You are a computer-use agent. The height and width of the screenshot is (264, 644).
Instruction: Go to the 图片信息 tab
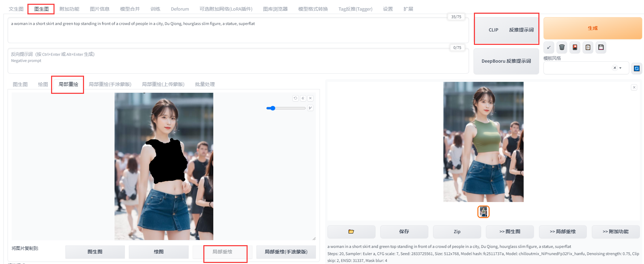(99, 9)
